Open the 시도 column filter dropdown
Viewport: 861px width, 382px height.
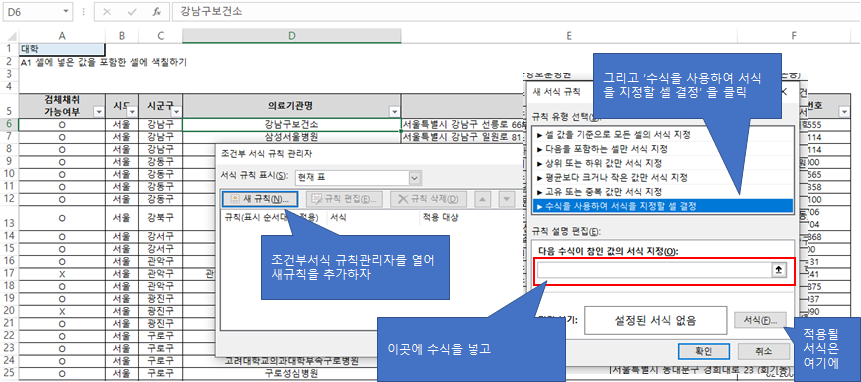pos(132,112)
